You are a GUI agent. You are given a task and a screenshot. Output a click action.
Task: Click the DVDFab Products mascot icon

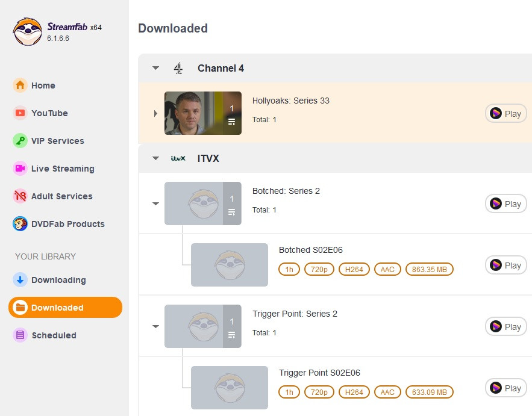pos(20,224)
